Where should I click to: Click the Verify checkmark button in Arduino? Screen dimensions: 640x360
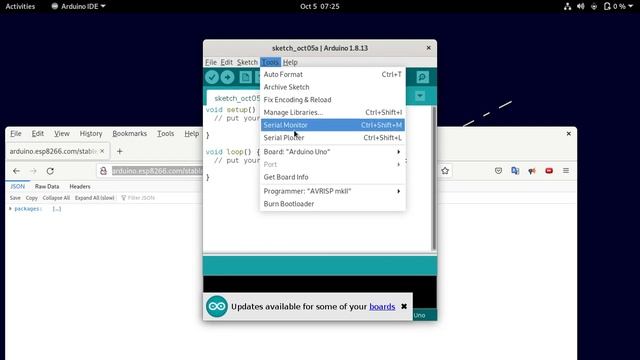point(212,77)
